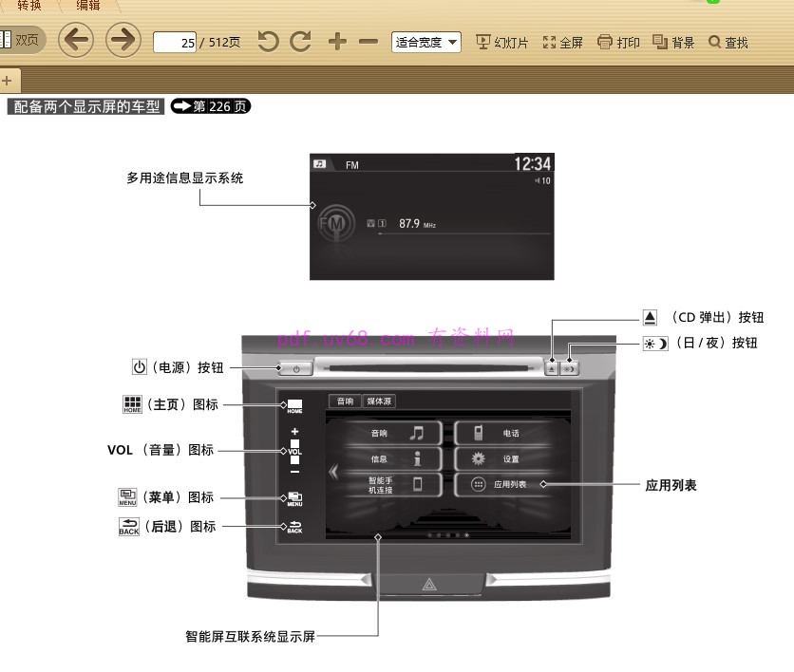
Task: Open the 适合宽度 zoom dropdown
Action: point(426,42)
